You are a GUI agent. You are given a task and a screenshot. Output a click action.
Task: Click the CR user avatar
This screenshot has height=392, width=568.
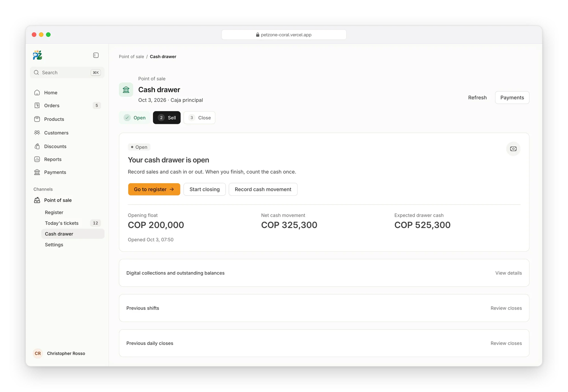pos(38,353)
